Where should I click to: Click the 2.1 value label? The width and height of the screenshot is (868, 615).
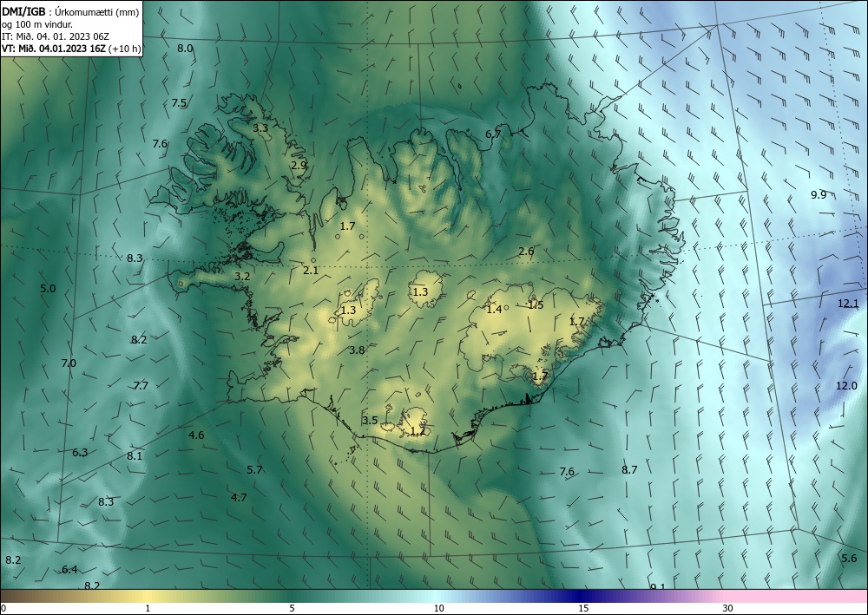[x=311, y=270]
